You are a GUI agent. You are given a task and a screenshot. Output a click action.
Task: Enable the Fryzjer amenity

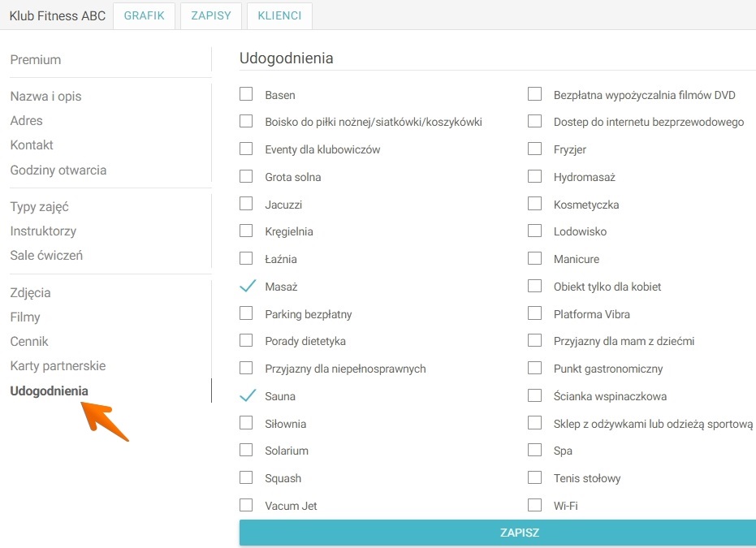(534, 149)
